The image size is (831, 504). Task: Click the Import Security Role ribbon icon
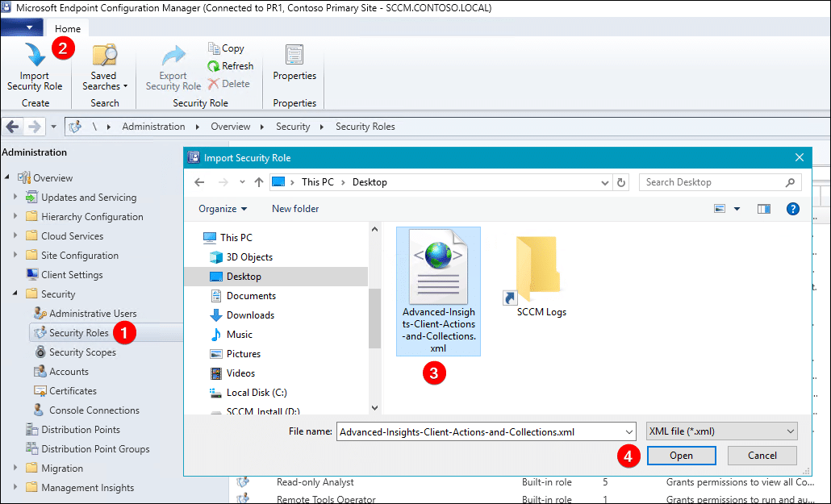(x=34, y=56)
